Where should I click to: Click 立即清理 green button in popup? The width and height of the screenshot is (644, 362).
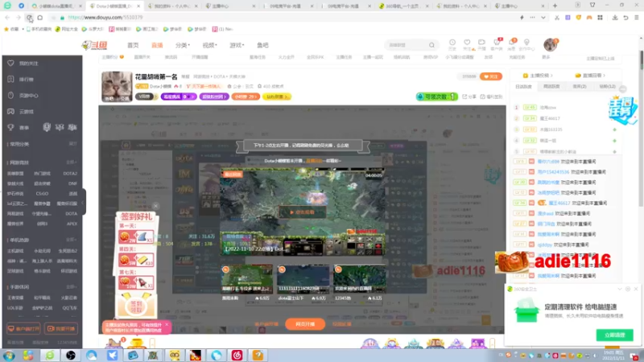[x=614, y=335]
